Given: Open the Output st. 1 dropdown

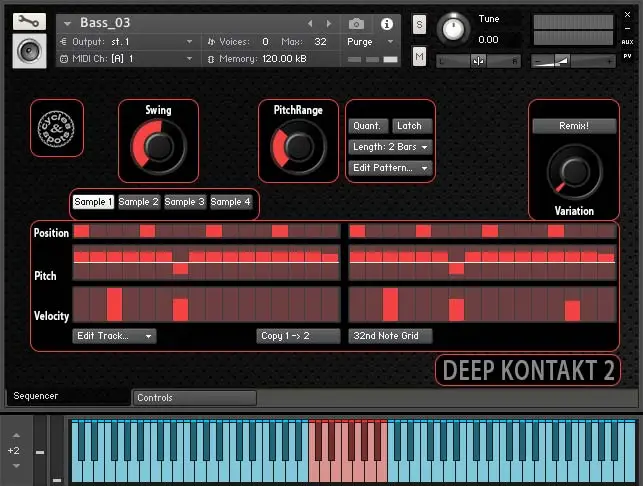Looking at the screenshot, I should pyautogui.click(x=189, y=41).
